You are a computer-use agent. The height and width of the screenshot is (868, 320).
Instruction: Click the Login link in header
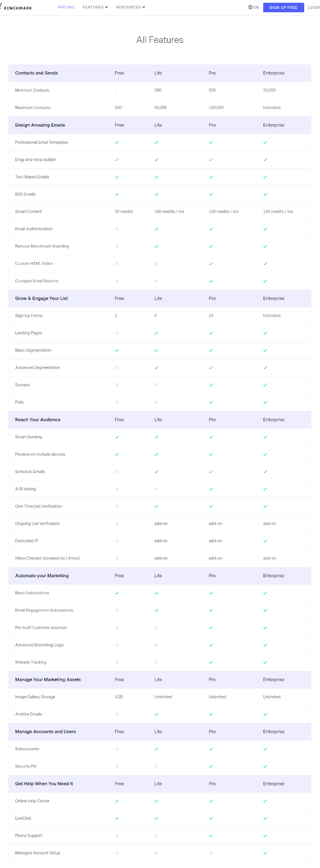pyautogui.click(x=314, y=8)
